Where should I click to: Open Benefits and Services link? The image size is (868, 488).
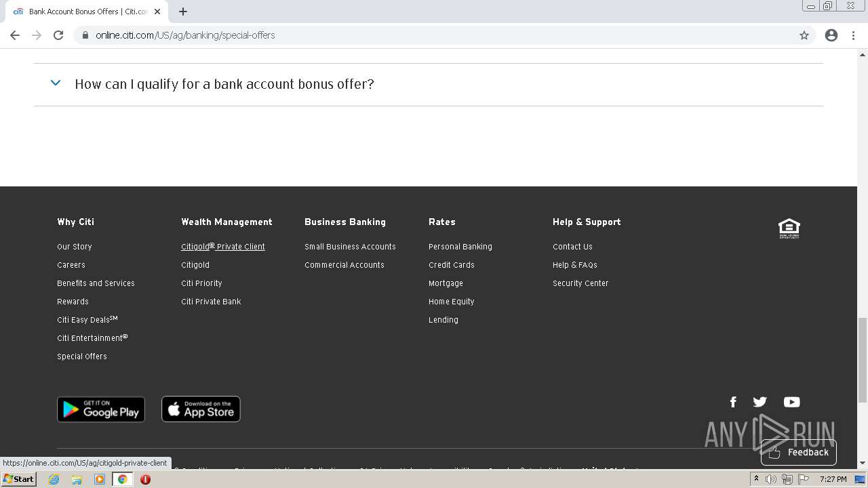[96, 283]
